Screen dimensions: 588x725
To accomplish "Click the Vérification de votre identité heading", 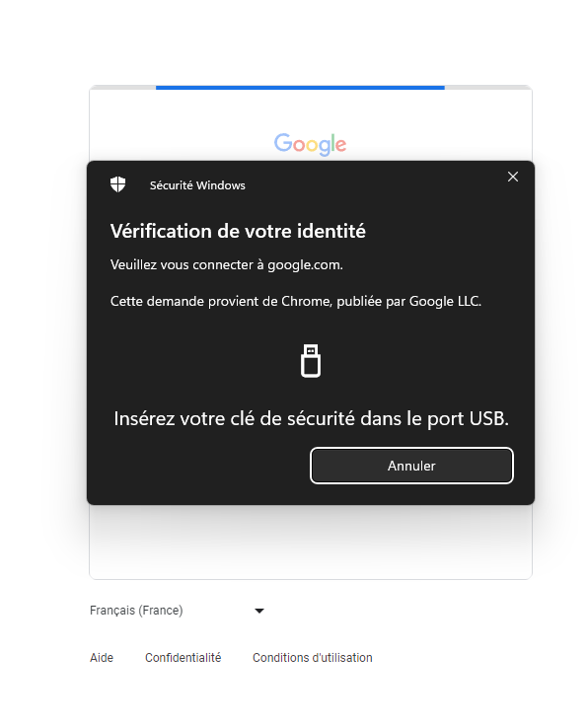I will point(238,231).
